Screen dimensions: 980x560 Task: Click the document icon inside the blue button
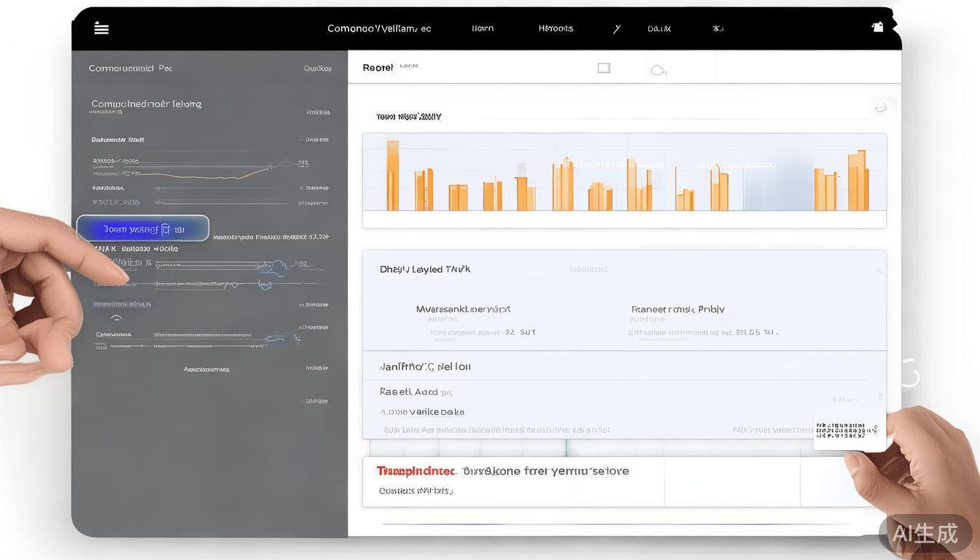tap(166, 229)
